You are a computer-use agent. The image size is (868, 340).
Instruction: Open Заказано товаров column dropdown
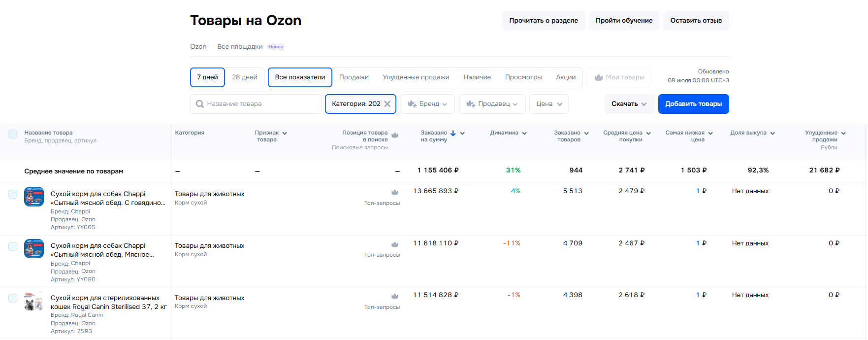click(x=586, y=133)
